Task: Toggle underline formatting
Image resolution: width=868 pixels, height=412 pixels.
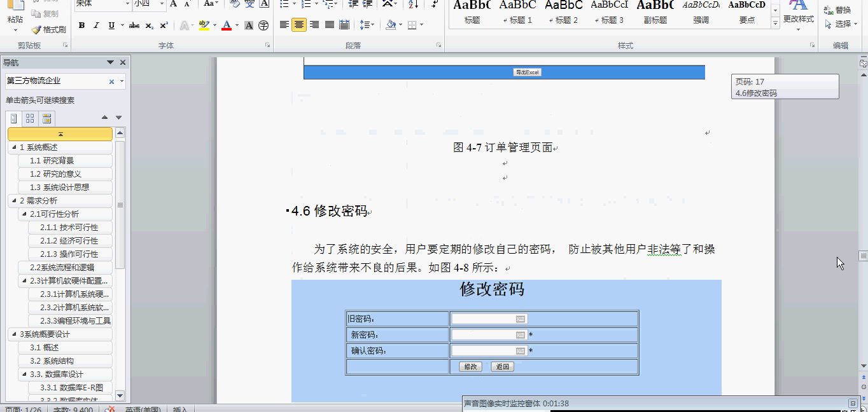Action: click(111, 25)
